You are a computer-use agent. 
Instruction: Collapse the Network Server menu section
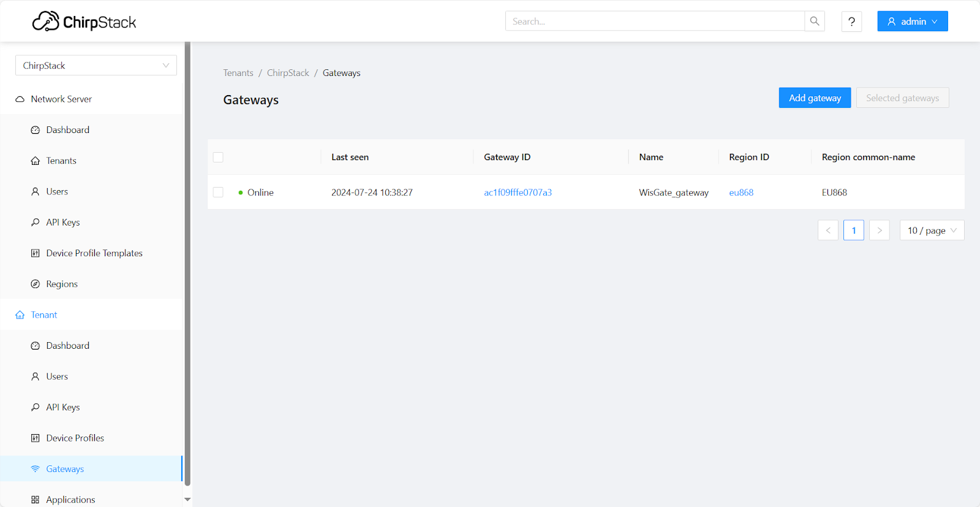tap(61, 99)
